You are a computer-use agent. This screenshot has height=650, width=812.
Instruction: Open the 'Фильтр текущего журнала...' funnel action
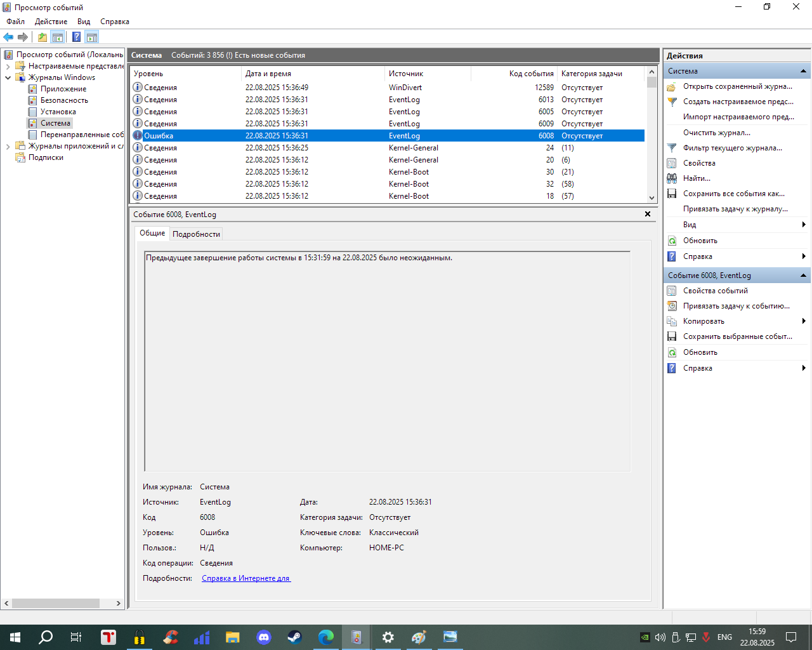[732, 148]
